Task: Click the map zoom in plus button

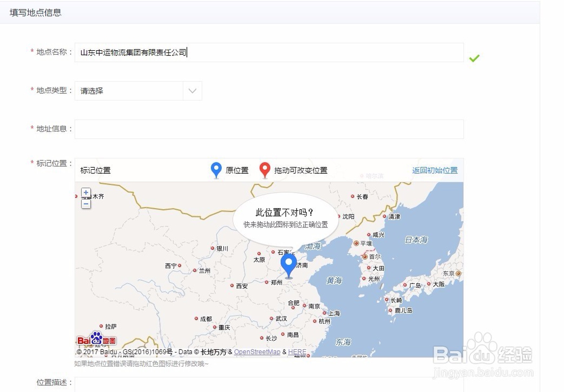Action: (x=86, y=192)
